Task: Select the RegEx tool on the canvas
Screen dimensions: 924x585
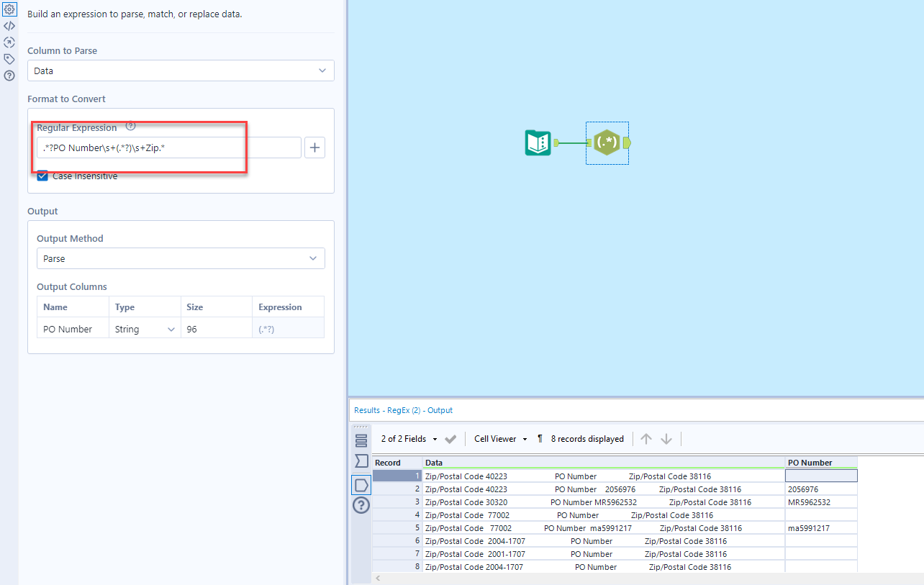Action: 607,142
